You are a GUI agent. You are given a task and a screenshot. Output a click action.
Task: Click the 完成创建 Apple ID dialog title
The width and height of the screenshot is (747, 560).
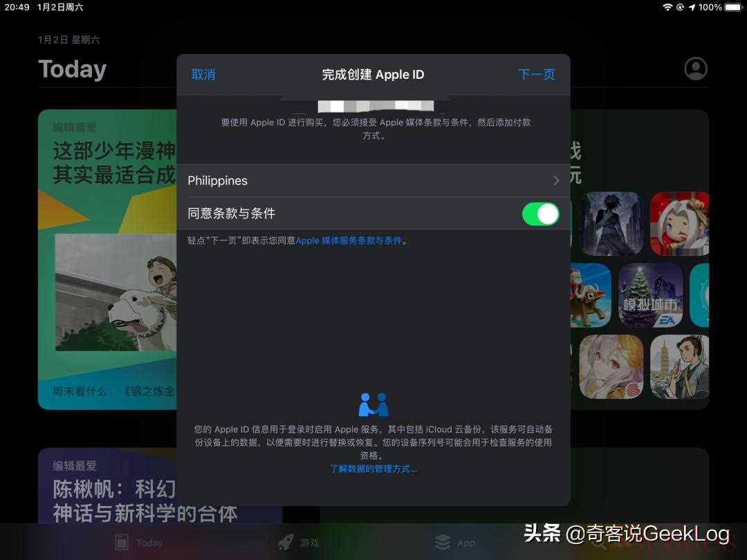click(x=373, y=75)
